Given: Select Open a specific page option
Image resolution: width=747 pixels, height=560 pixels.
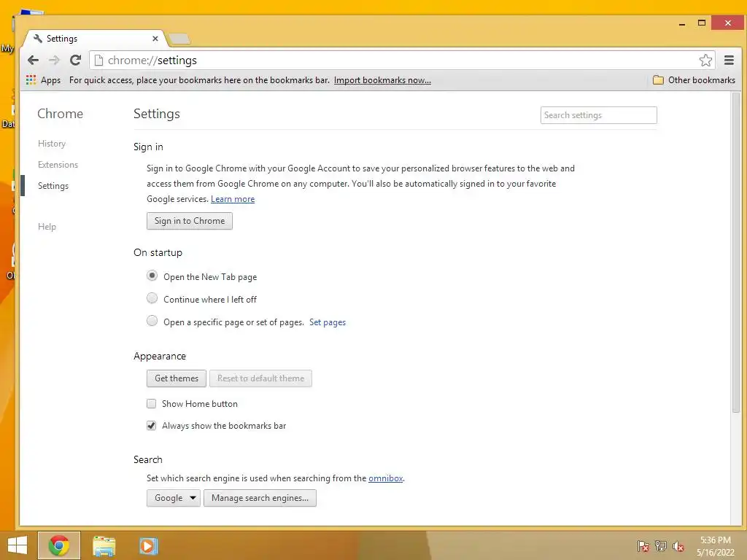Looking at the screenshot, I should pyautogui.click(x=152, y=321).
